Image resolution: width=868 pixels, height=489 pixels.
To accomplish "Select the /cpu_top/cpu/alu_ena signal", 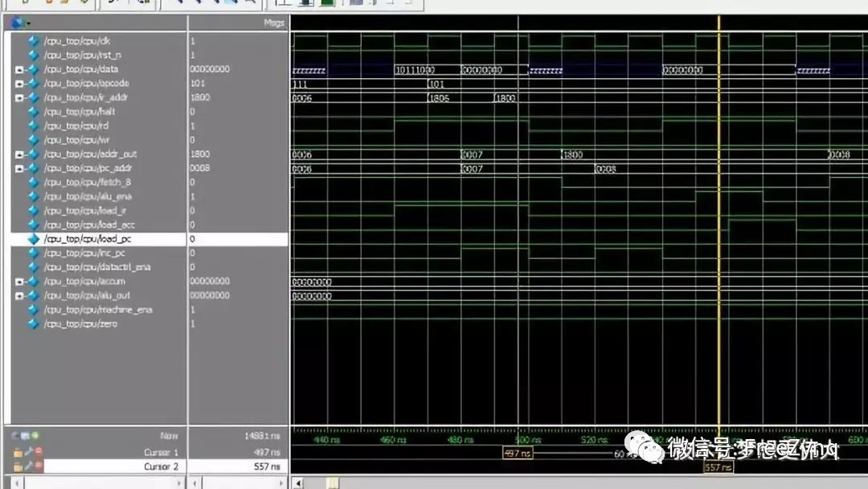I will [88, 196].
